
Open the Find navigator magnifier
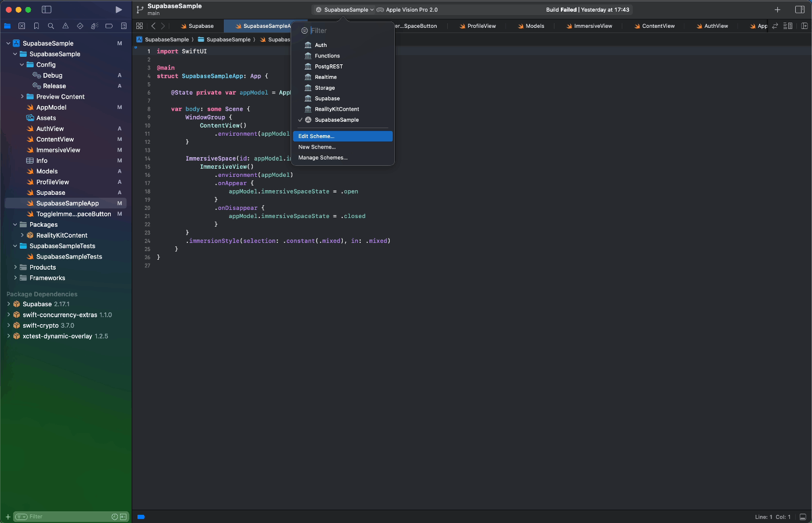click(51, 26)
